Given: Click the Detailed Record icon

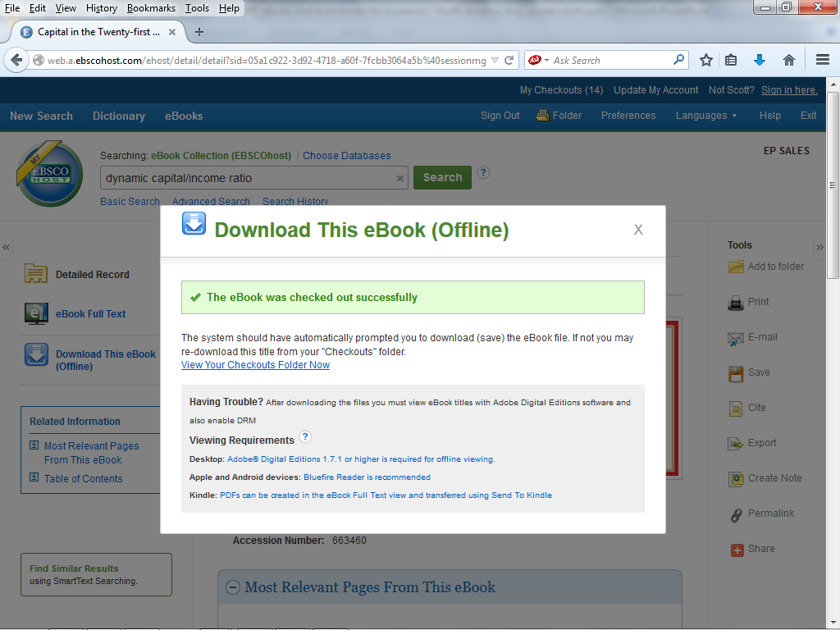Looking at the screenshot, I should click(x=36, y=274).
